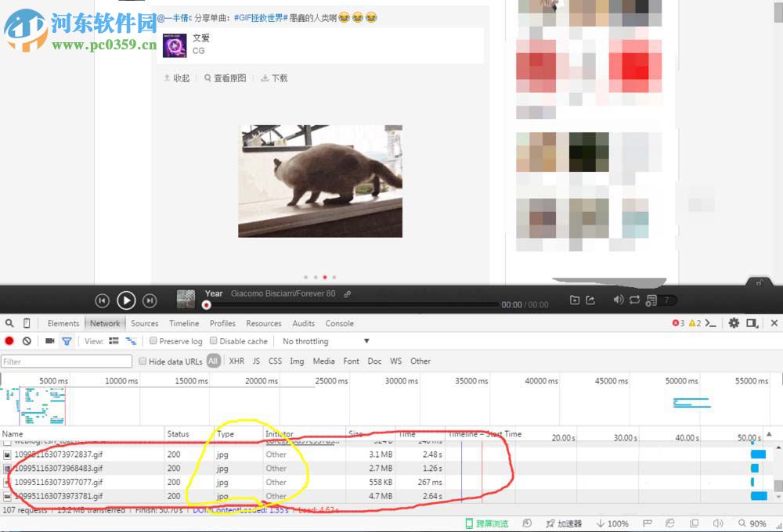Viewport: 783px width, 532px height.
Task: Open the network filter funnel icon
Action: (67, 341)
